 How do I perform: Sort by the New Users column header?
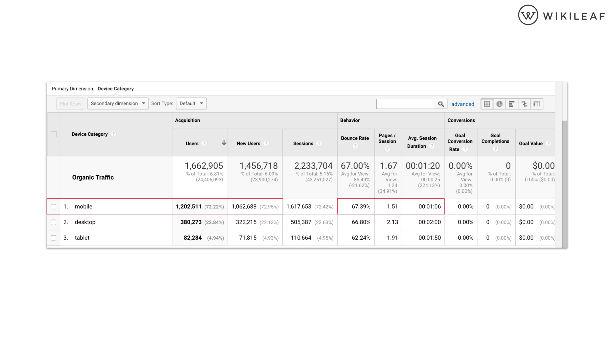tap(248, 143)
